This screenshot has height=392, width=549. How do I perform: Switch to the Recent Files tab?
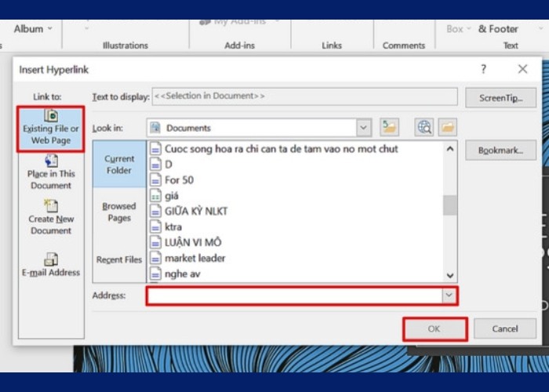(119, 260)
